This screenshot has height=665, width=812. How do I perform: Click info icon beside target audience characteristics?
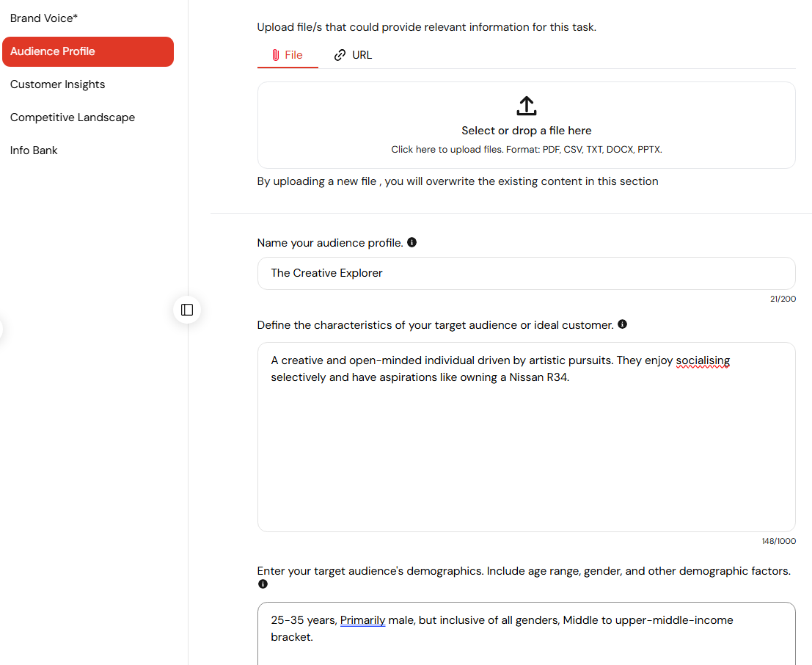(623, 324)
